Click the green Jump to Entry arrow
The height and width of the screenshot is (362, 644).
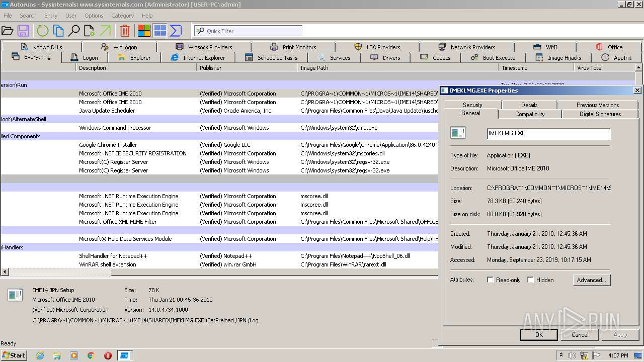[x=105, y=31]
